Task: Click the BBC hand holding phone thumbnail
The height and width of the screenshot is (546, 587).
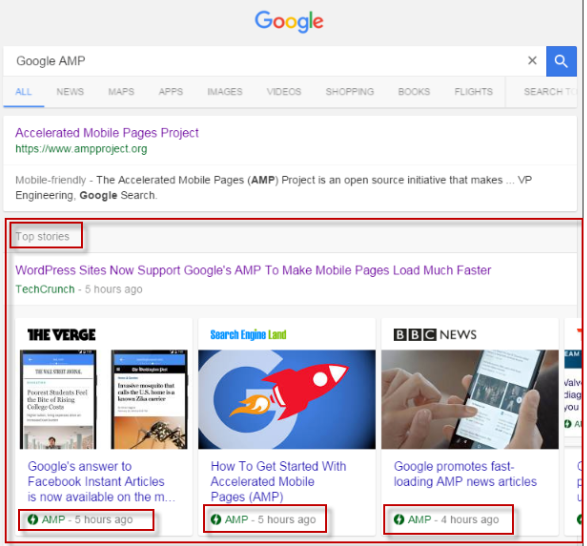Action: point(470,399)
